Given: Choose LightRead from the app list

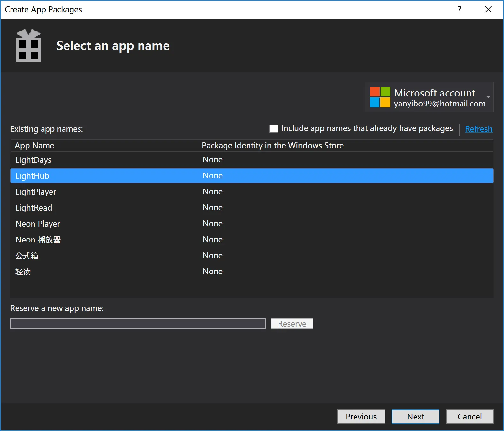Looking at the screenshot, I should pos(34,208).
